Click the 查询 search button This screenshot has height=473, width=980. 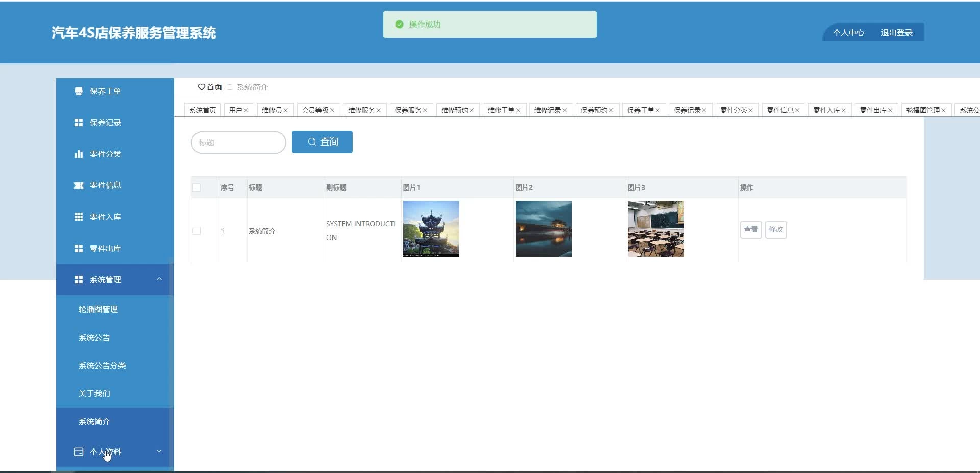(x=322, y=142)
